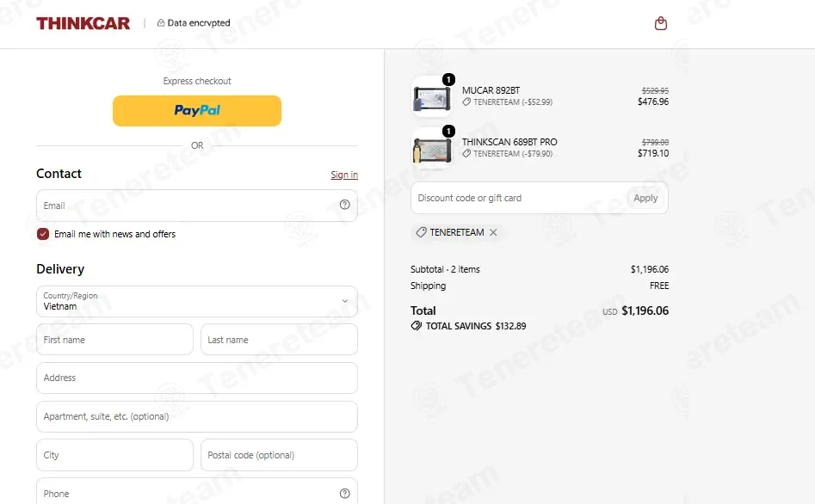Click the Email input field

[187, 206]
